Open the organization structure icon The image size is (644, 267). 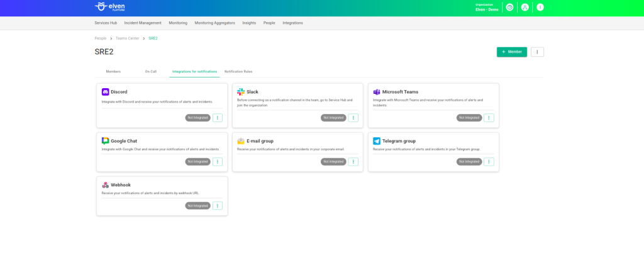[525, 8]
